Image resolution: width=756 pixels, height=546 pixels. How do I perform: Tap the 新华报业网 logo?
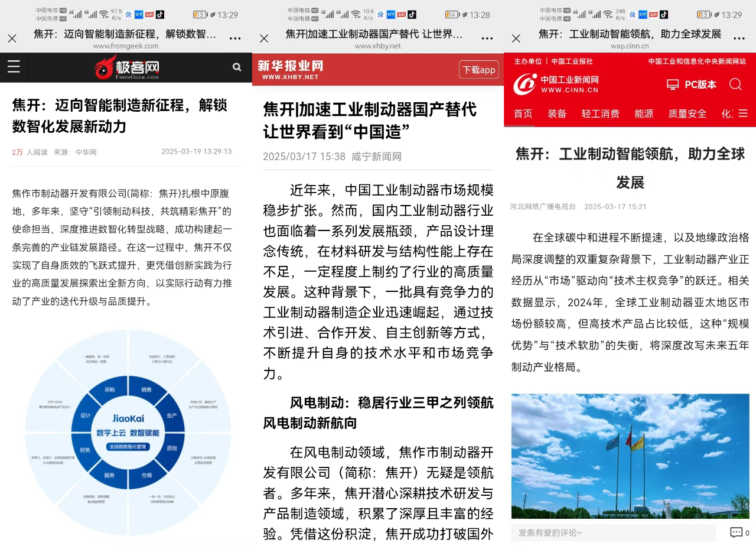(x=290, y=70)
